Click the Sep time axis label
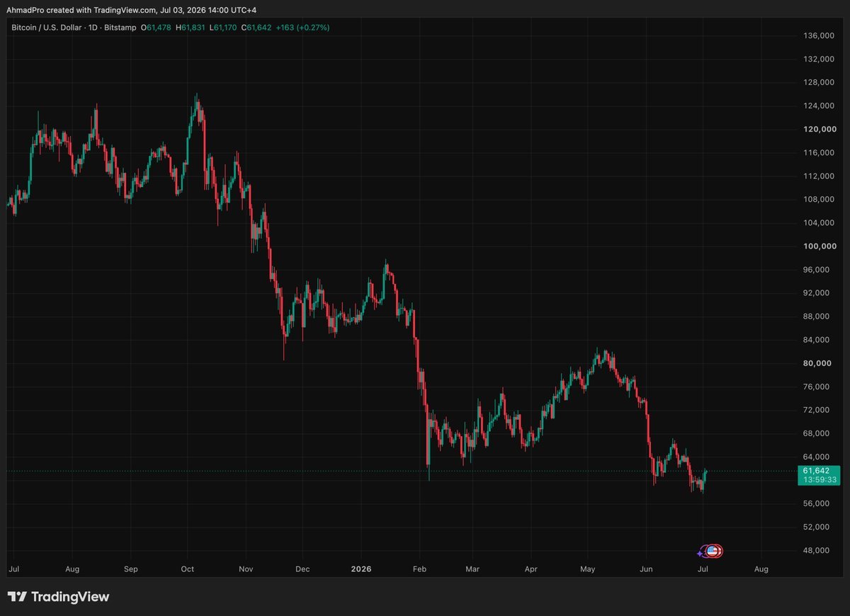The height and width of the screenshot is (616, 850). coord(130,569)
